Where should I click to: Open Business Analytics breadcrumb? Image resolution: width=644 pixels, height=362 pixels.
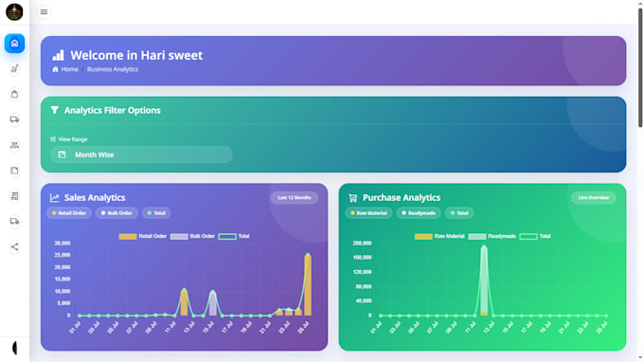tap(113, 69)
